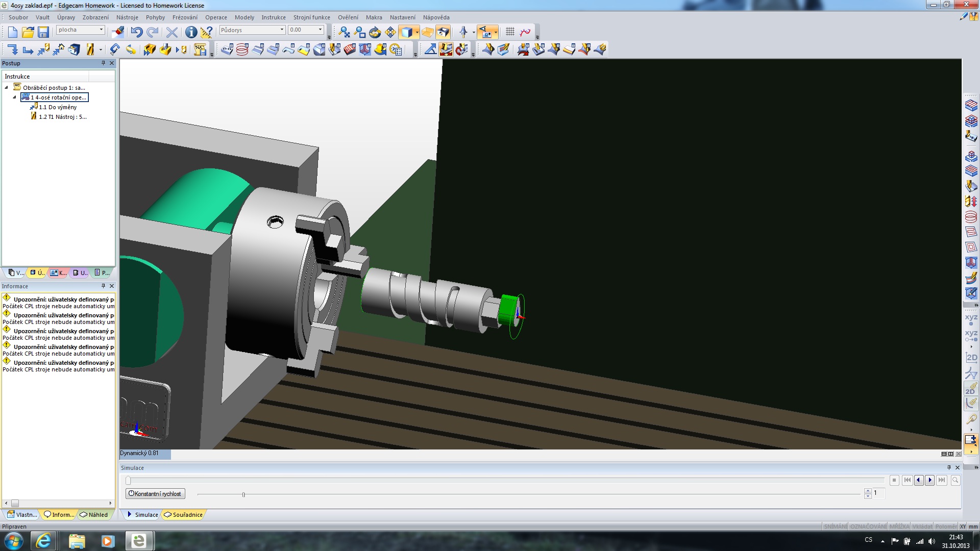
Task: Toggle SNÍMÁNÍ snap mode in status bar
Action: coord(835,527)
